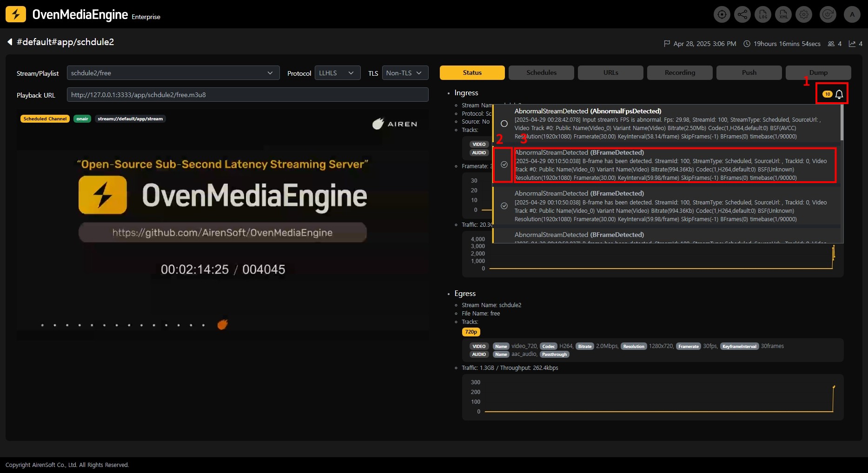
Task: Switch to the Schedules tab
Action: tap(541, 72)
